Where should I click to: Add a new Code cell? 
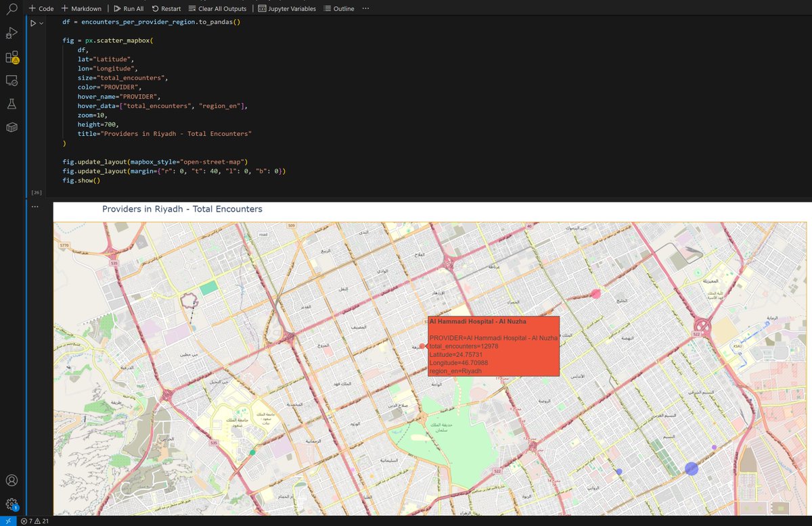[41, 9]
